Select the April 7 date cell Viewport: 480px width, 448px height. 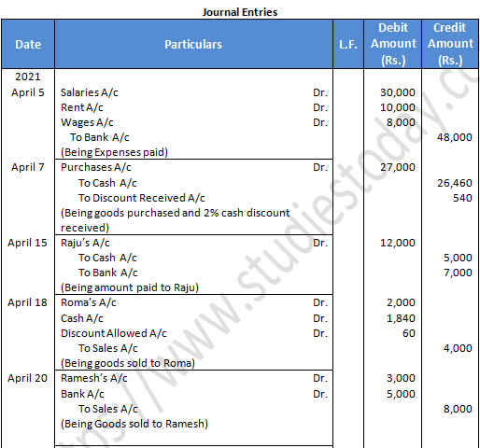(x=28, y=167)
